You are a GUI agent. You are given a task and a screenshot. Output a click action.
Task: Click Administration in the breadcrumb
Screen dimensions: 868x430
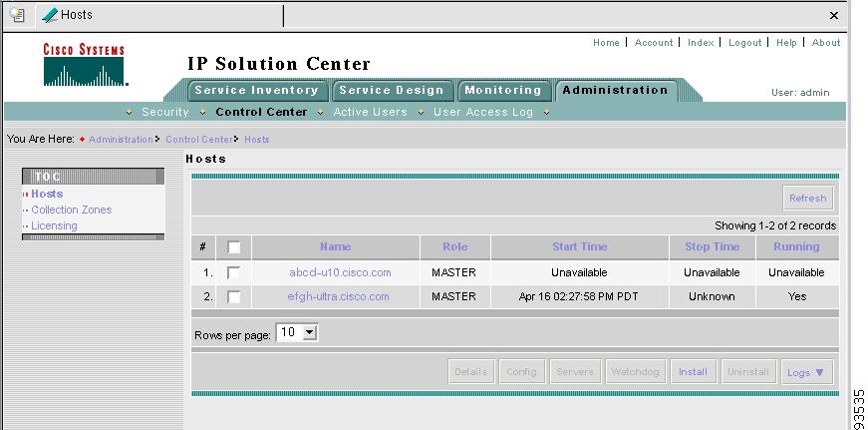[x=121, y=140]
